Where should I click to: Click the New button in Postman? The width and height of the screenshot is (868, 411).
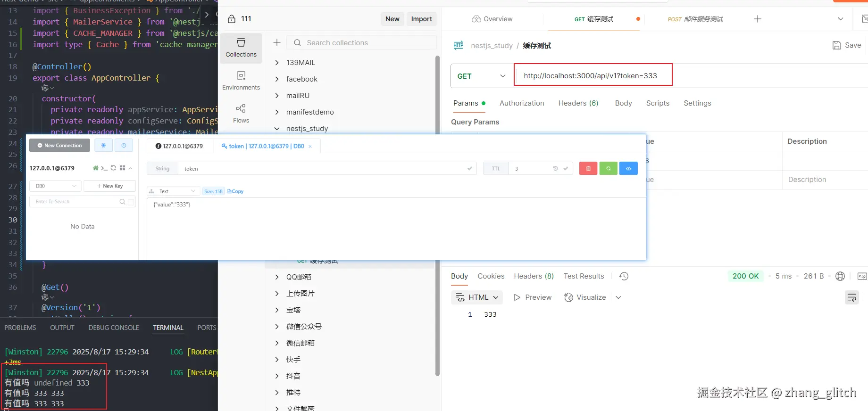click(x=392, y=19)
